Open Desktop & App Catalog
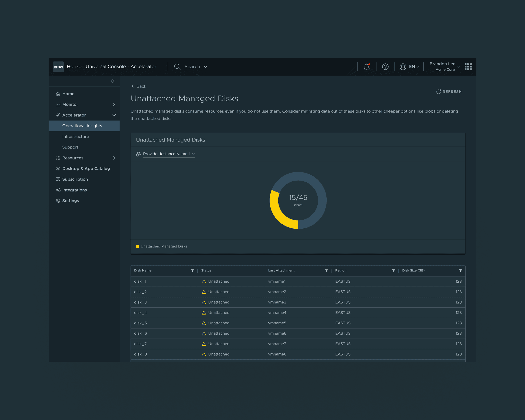 click(86, 168)
